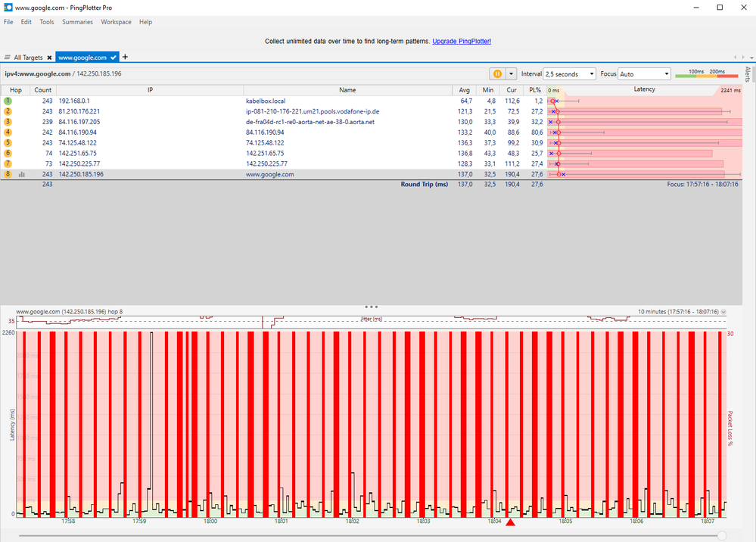Toggle the timeline graph icon on hop 8
The image size is (756, 542).
(22, 174)
